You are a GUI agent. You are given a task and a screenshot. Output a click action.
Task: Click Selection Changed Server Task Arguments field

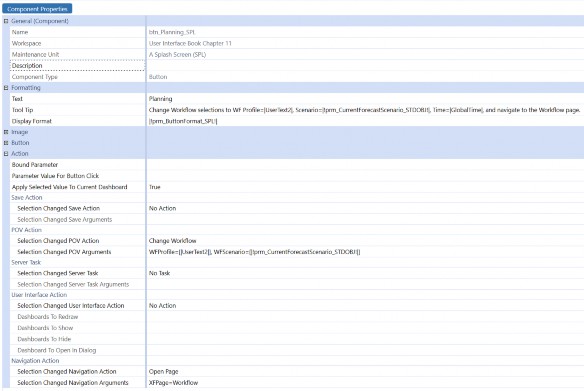[365, 284]
